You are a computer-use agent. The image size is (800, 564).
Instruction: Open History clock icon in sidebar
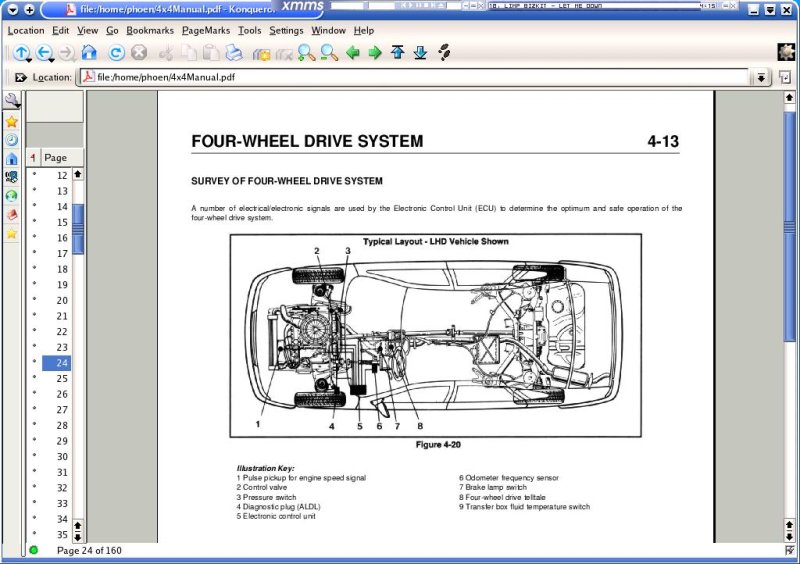coord(12,140)
